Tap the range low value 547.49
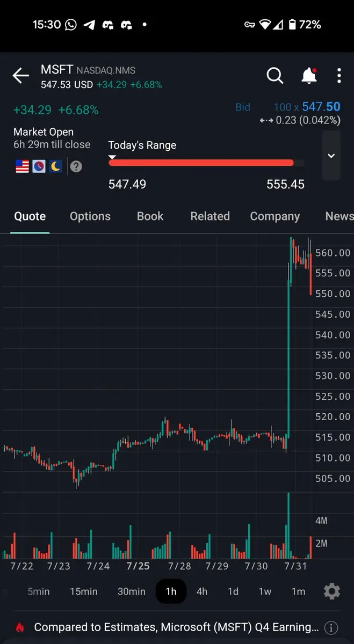Image resolution: width=354 pixels, height=644 pixels. [127, 185]
